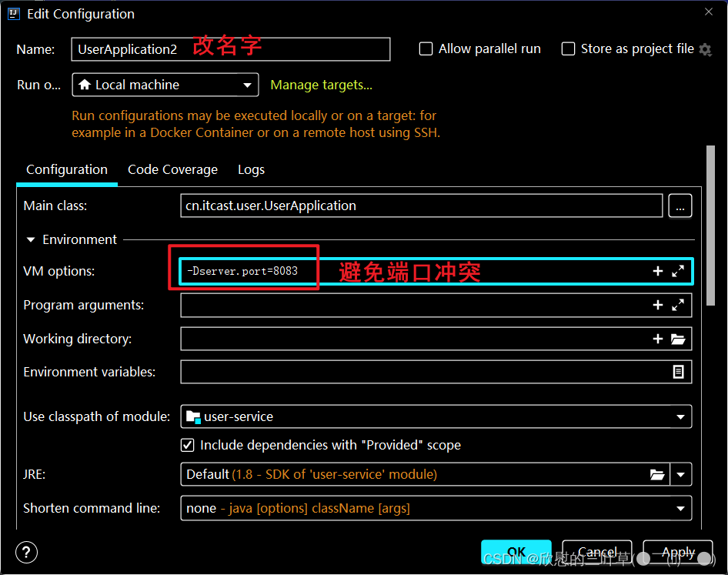Image resolution: width=728 pixels, height=575 pixels.
Task: Browse for JRE using the folder icon
Action: point(657,474)
